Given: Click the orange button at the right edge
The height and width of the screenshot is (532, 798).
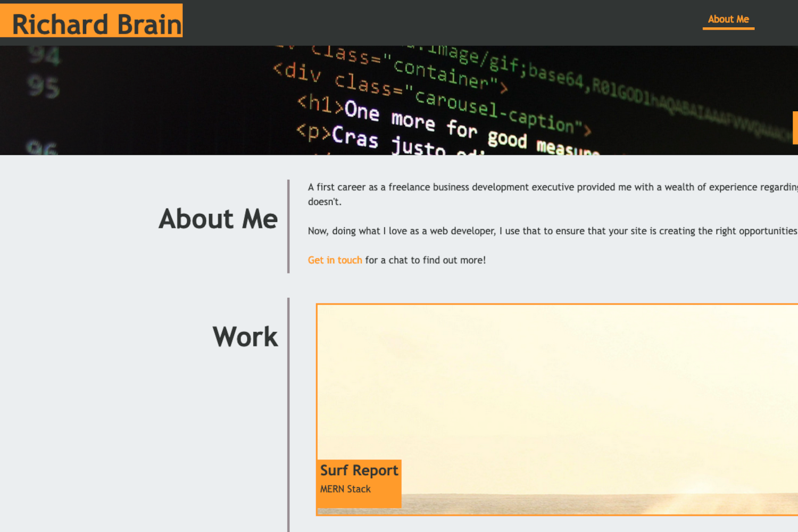Looking at the screenshot, I should [795, 128].
